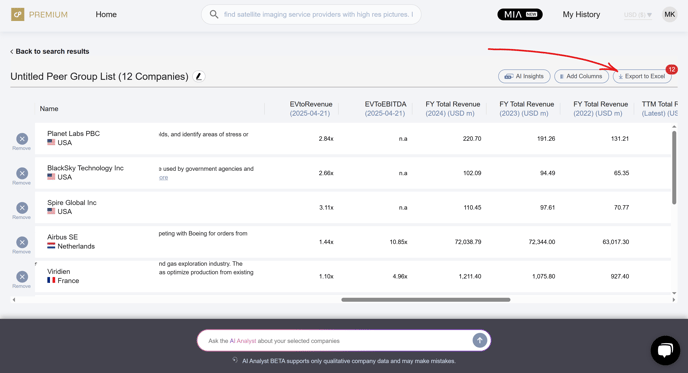Edit peer group list name pencil icon

tap(199, 76)
